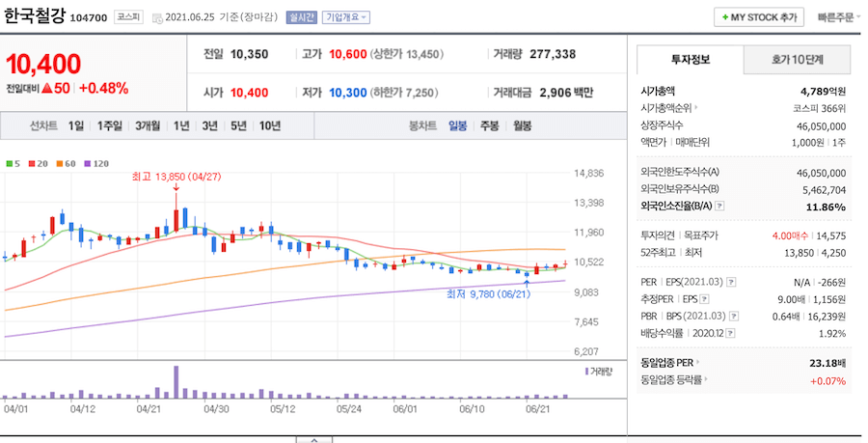Click the 거래대금 value 2,906 백만
The image size is (868, 443).
click(566, 93)
